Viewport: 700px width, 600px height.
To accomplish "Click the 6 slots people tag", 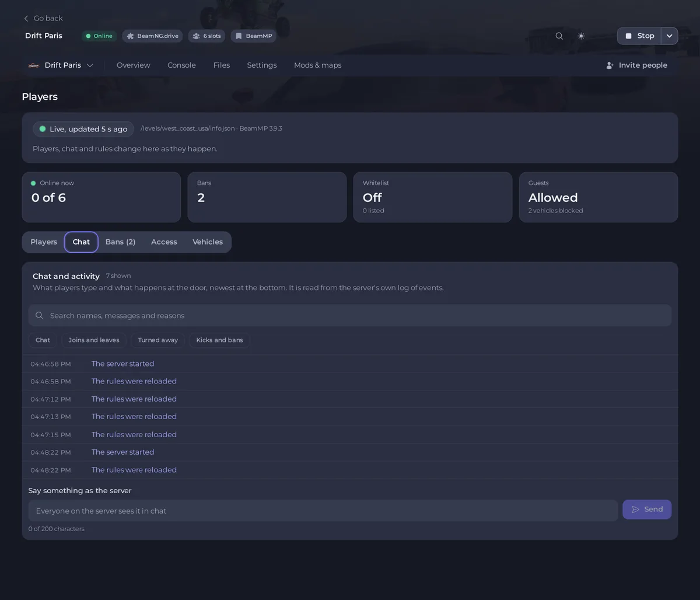I will point(206,36).
